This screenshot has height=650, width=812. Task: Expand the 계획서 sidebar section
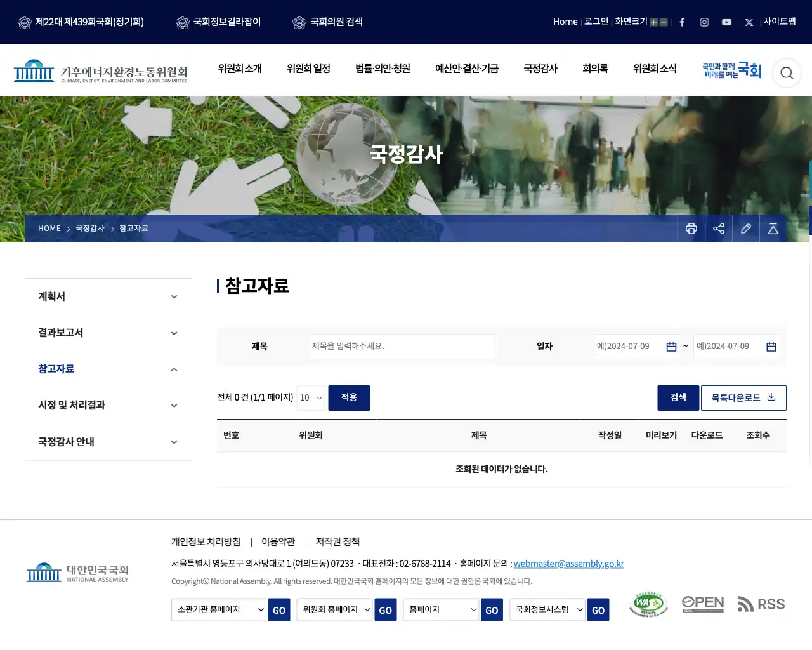tap(108, 296)
